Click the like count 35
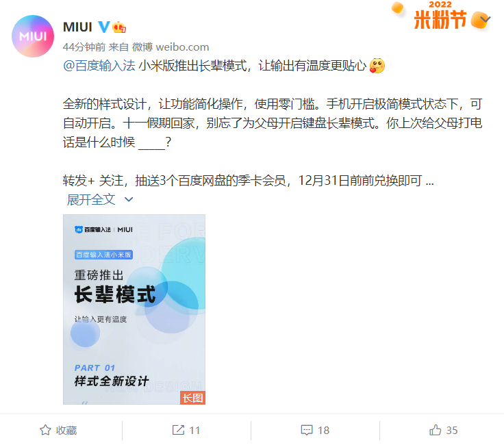This screenshot has height=445, width=504. coord(451,430)
